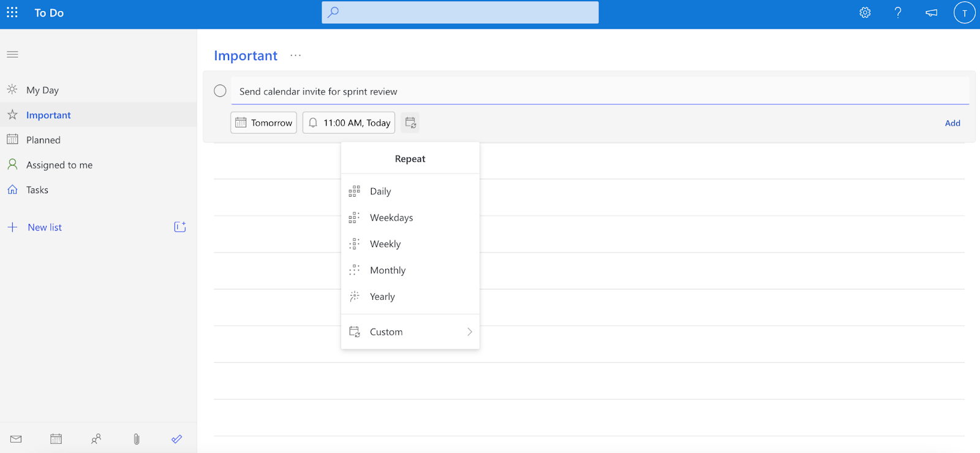Select Weekdays repeat option
The image size is (980, 453).
pos(410,218)
